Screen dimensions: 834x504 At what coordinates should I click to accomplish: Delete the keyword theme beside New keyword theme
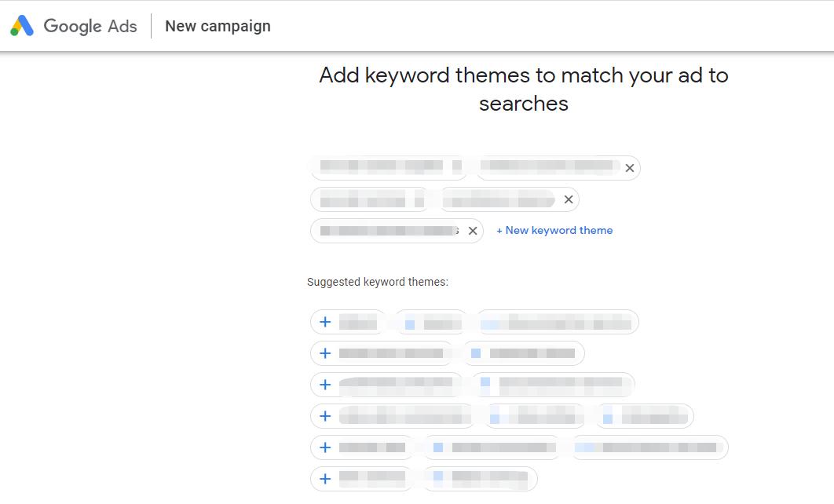[473, 231]
